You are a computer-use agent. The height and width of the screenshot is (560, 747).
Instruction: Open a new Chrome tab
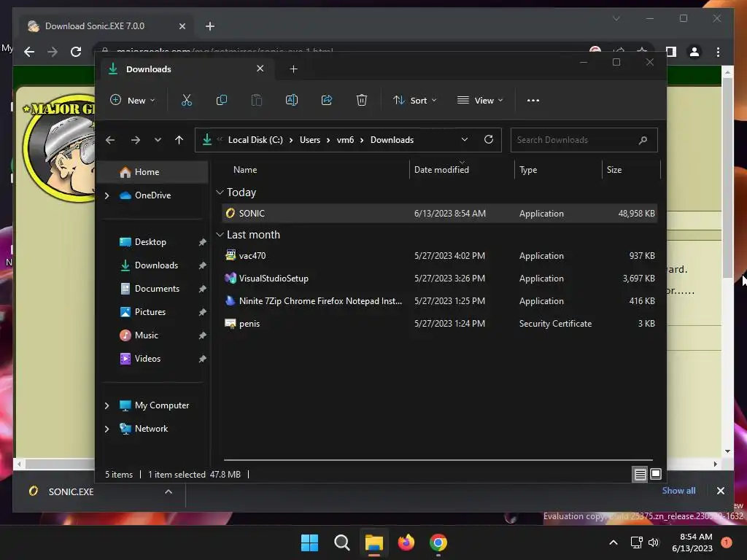click(x=210, y=26)
